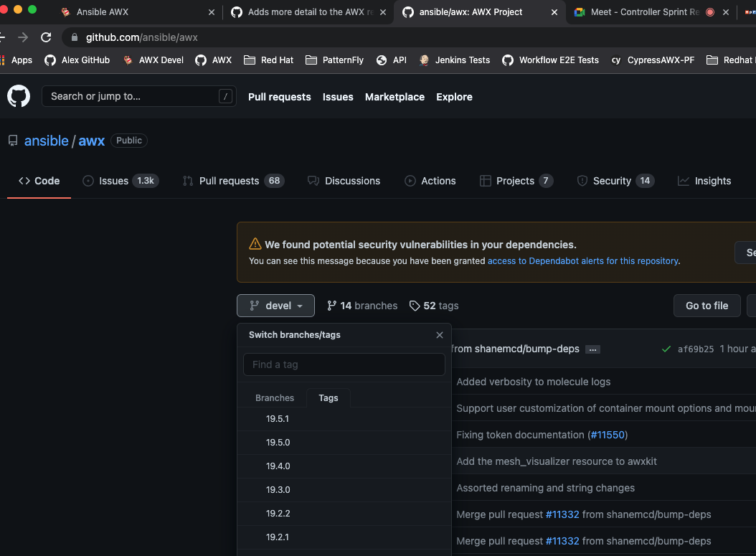Viewport: 756px width, 556px height.
Task: Open the Issues repository tab
Action: 121,181
